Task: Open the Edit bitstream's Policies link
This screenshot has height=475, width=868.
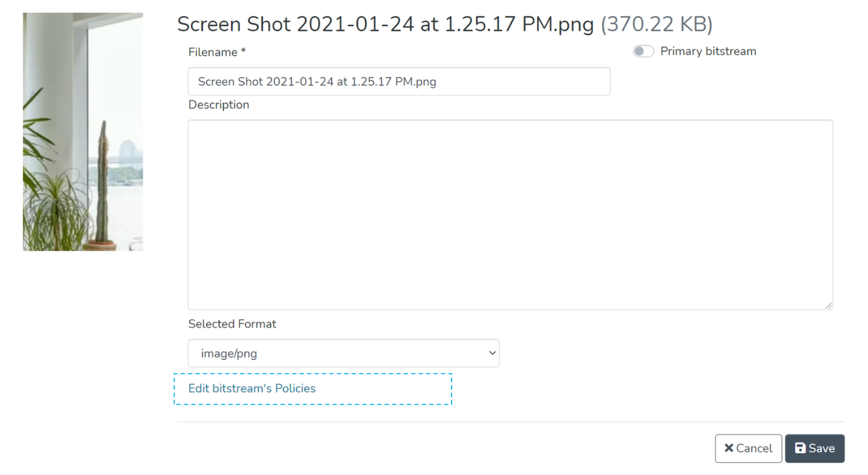Action: [252, 388]
